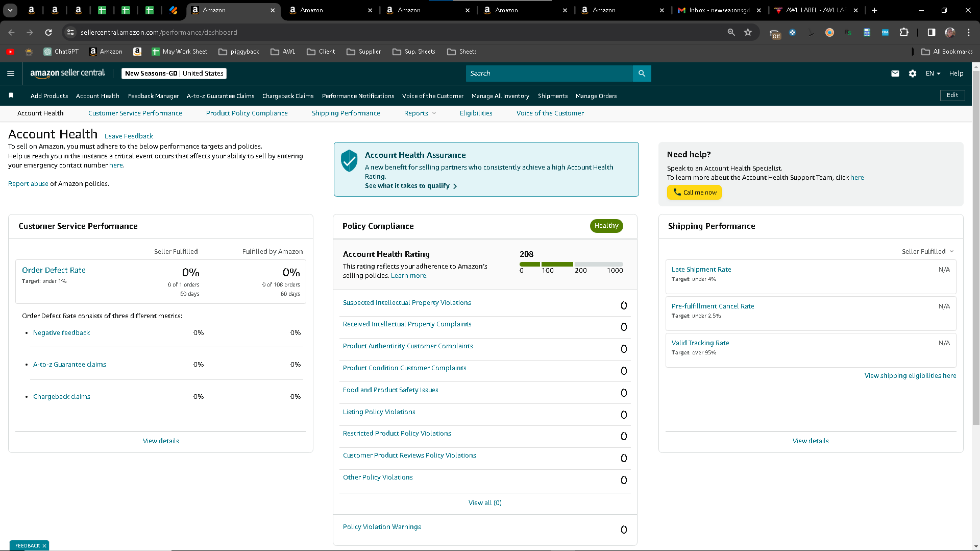Click the zoom magnifier icon in address bar

[731, 32]
